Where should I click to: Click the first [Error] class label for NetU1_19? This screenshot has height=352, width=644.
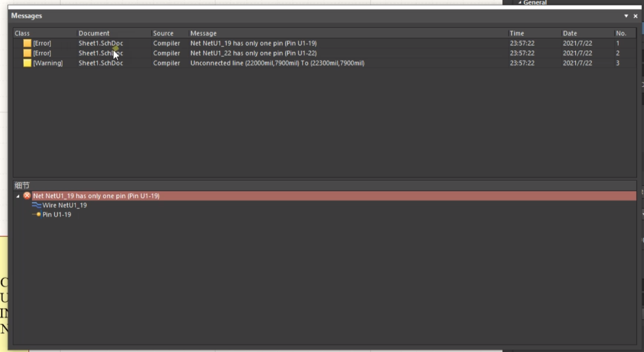42,43
